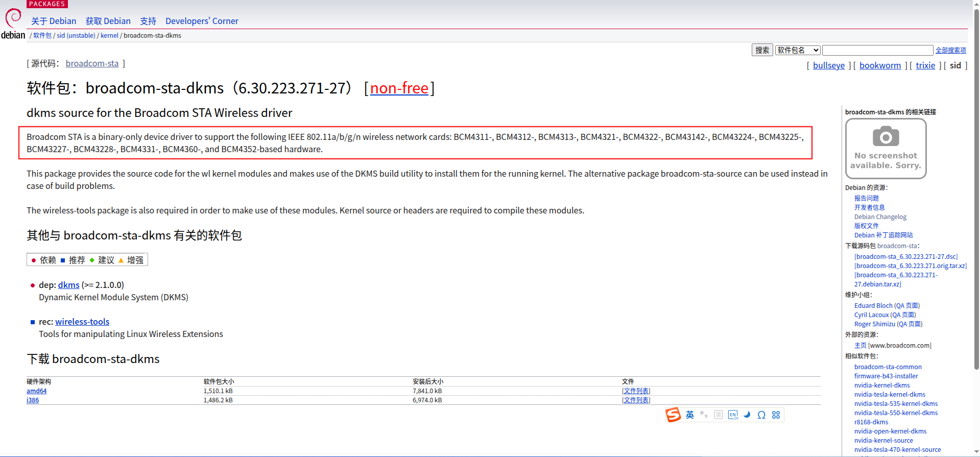Open the 软件包名 search type dropdown
This screenshot has width=980, height=457.
click(798, 50)
